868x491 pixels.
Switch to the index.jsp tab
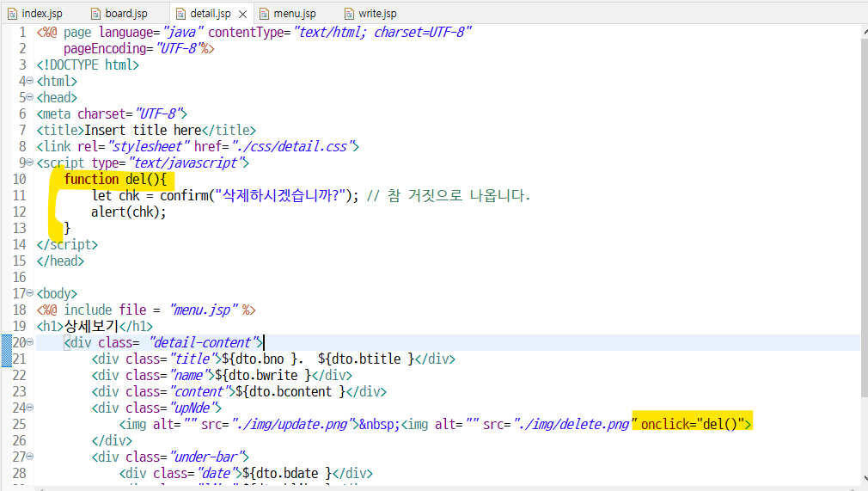click(x=35, y=13)
